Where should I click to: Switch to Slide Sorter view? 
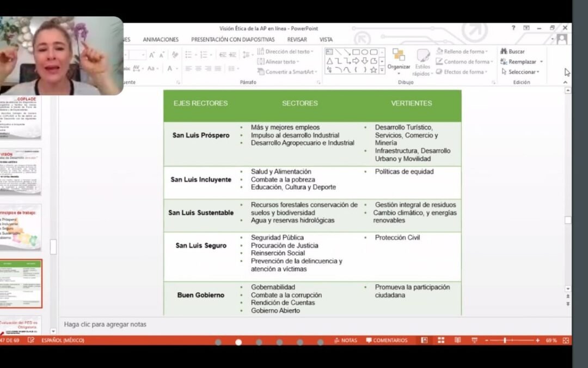pos(441,340)
